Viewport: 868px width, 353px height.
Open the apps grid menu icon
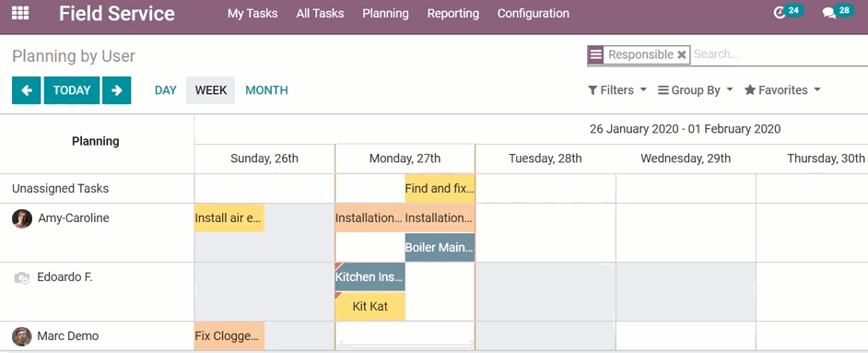(20, 13)
